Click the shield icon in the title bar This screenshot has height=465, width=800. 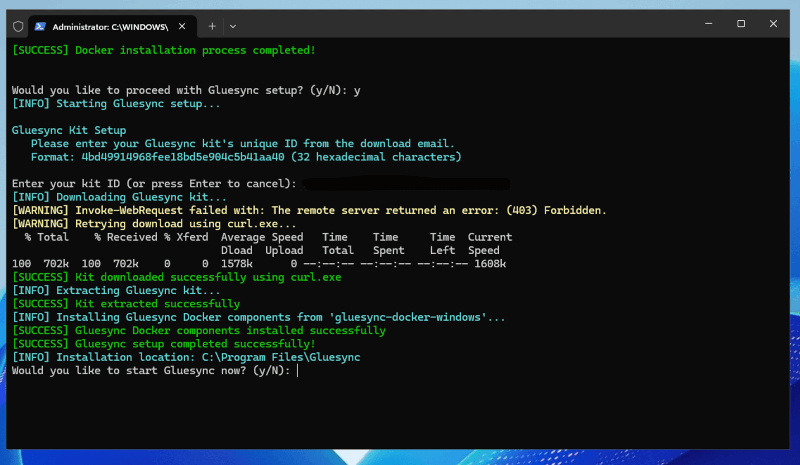(x=18, y=27)
